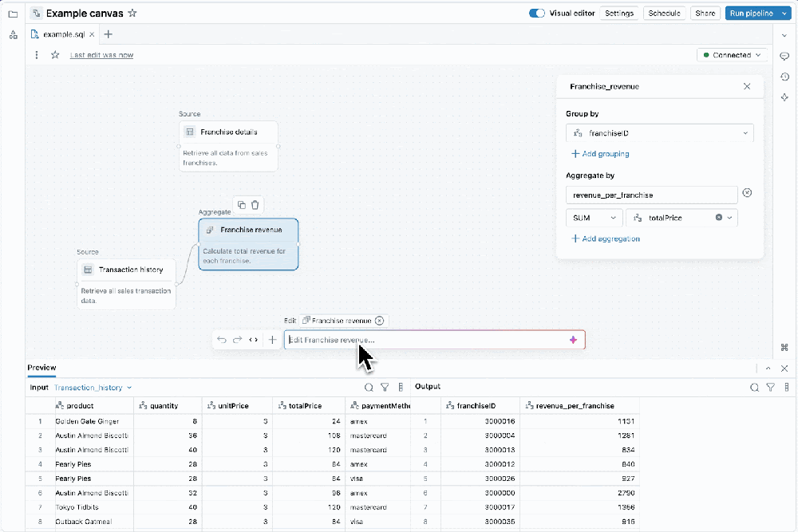798x532 pixels.
Task: Toggle the Visual editor switch
Action: pyautogui.click(x=536, y=14)
